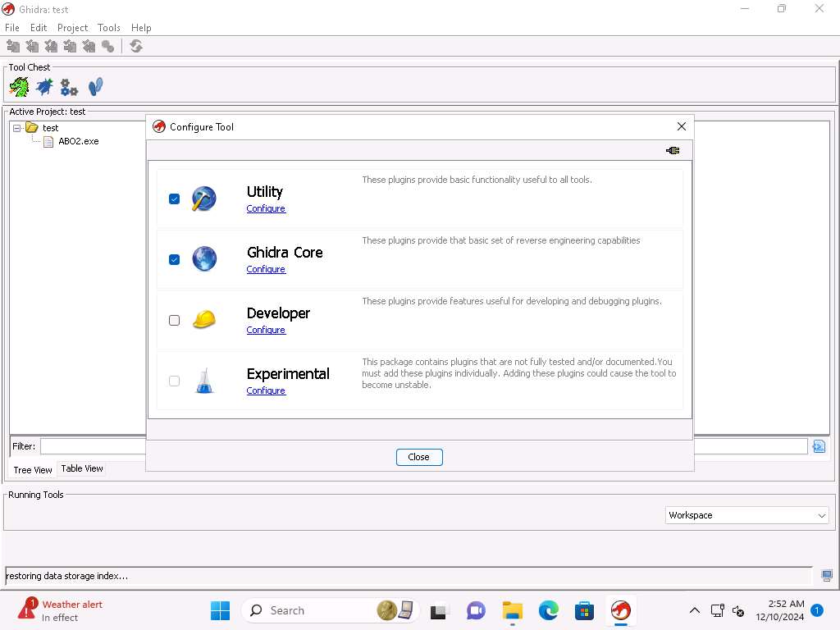The width and height of the screenshot is (840, 630).
Task: Open the Version Tracking footprints tool
Action: pyautogui.click(x=95, y=87)
